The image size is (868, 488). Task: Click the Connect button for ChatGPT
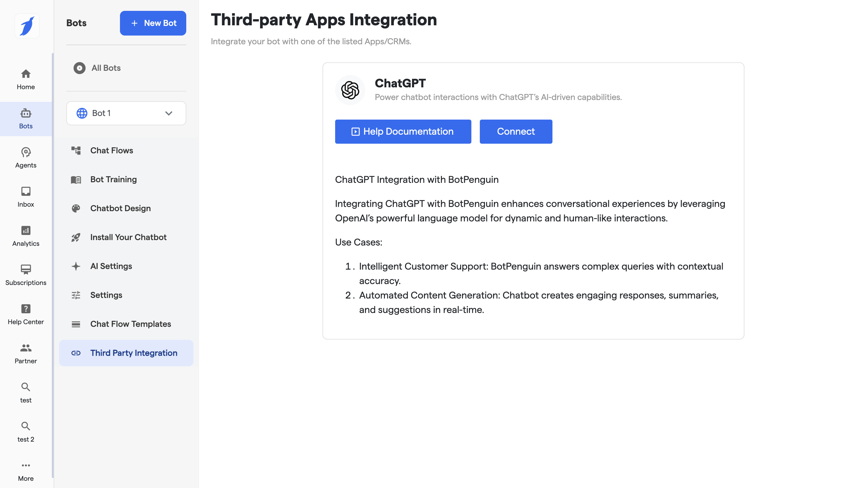click(516, 131)
